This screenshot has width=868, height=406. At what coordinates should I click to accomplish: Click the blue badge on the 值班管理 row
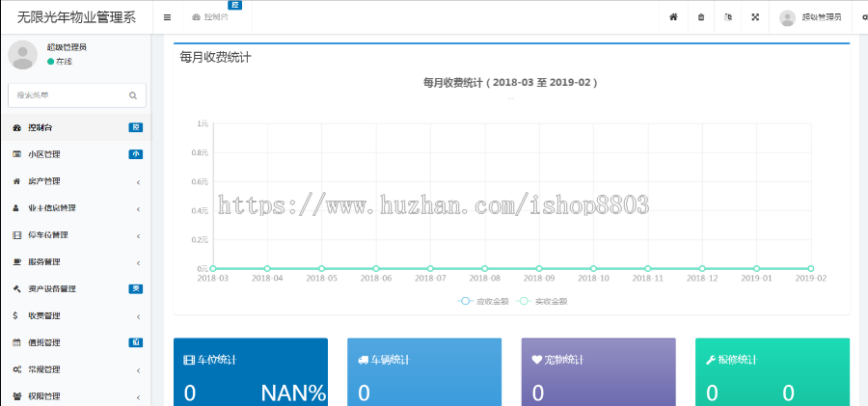click(x=136, y=343)
